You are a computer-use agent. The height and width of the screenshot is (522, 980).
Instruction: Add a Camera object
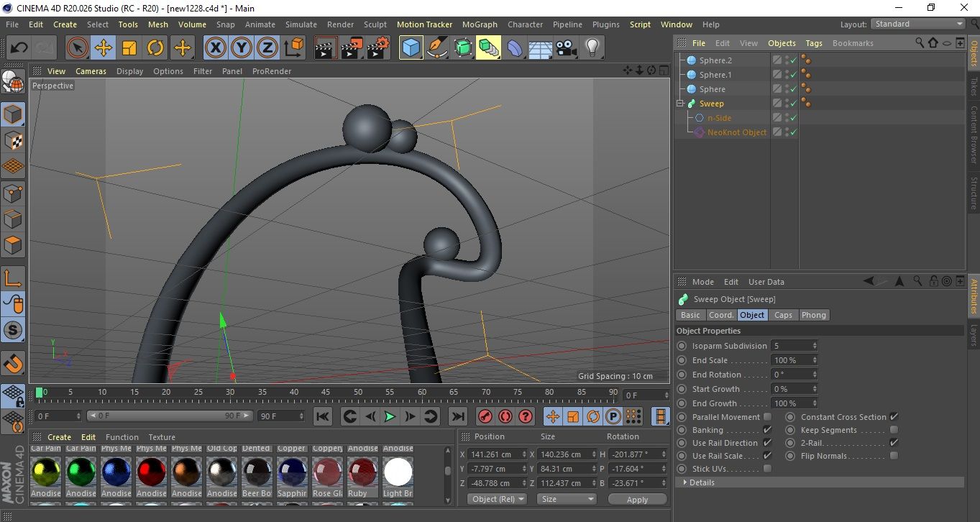click(566, 48)
